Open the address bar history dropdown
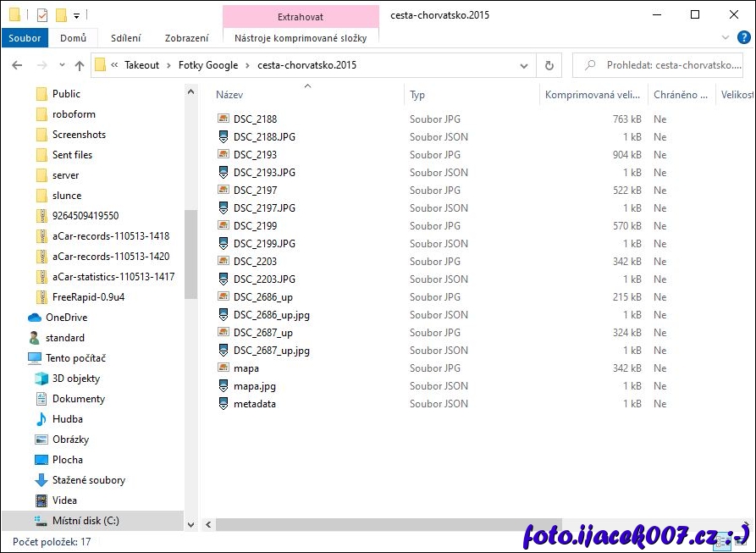This screenshot has height=553, width=756. point(525,65)
